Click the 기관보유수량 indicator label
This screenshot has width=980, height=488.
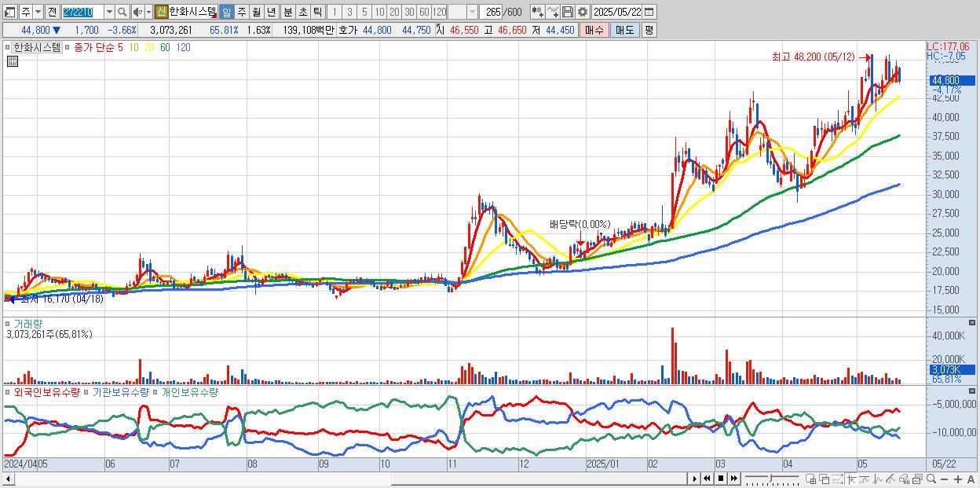tap(122, 391)
